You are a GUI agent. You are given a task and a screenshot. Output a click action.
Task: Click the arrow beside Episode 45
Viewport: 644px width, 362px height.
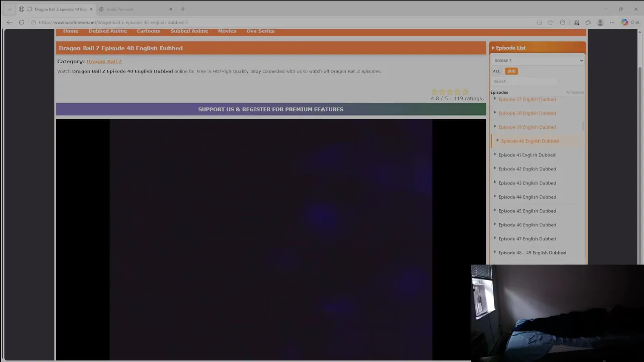495,210
